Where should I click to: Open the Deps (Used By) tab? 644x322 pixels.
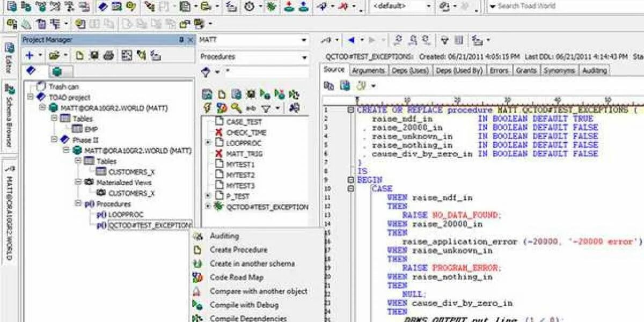coord(459,70)
